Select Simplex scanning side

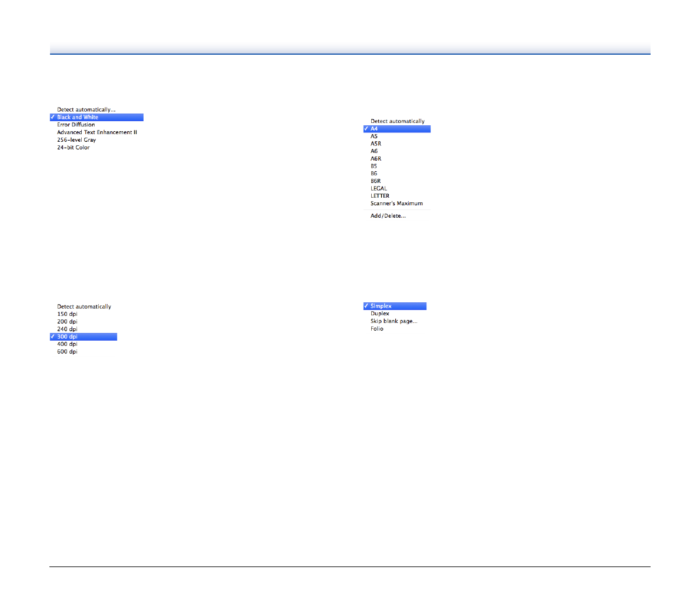[381, 306]
